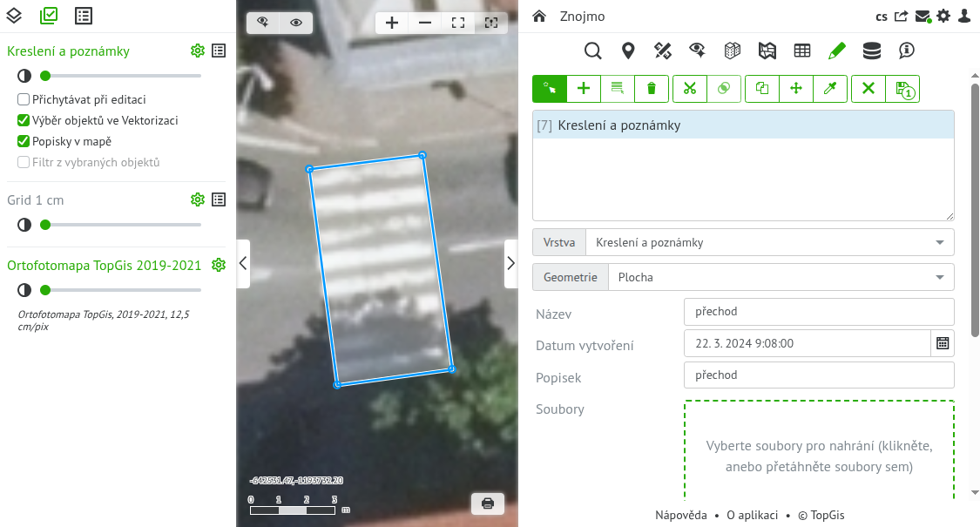Click contrast icon of Ortofotomapa layer
The image size is (980, 527).
tap(24, 290)
